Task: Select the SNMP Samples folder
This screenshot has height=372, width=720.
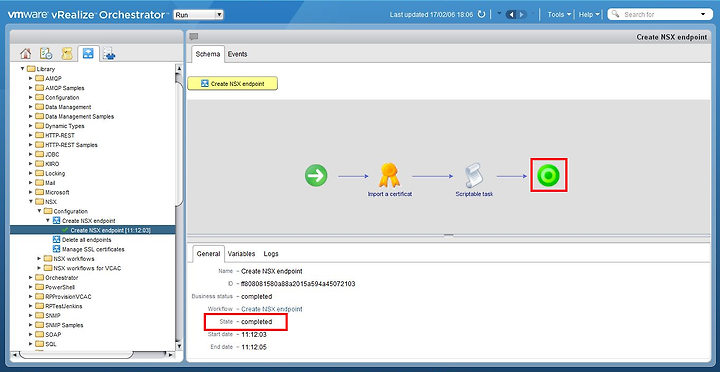Action: [x=64, y=325]
